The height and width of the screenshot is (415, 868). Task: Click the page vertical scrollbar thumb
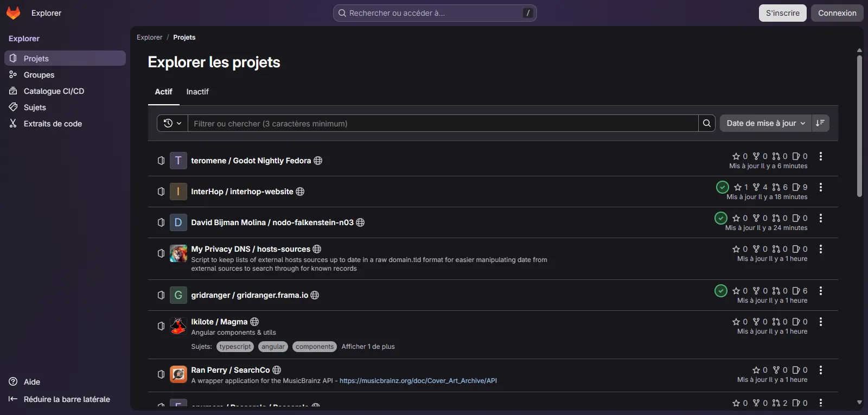coord(859,126)
